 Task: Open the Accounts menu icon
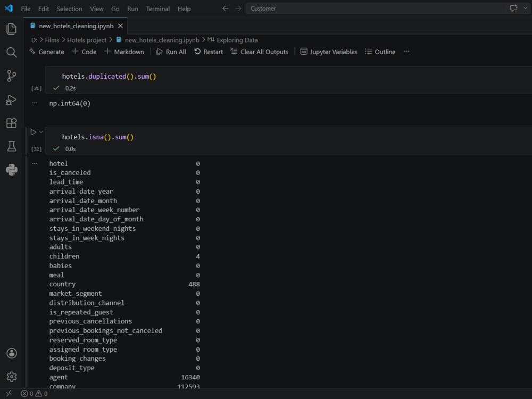(12, 353)
